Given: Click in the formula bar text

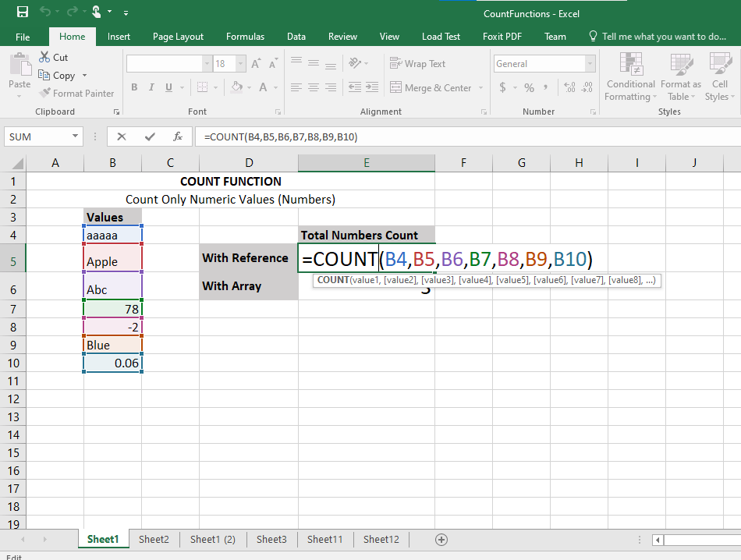Looking at the screenshot, I should point(281,137).
